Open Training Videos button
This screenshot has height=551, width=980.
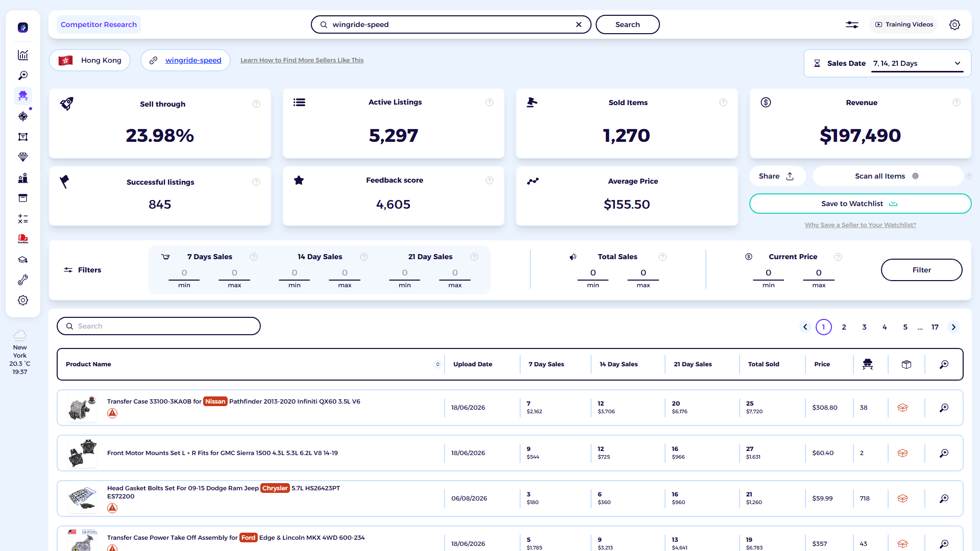point(903,24)
